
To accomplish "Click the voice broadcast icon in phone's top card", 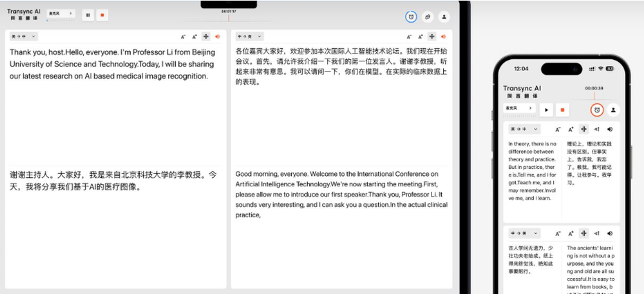I will click(x=597, y=130).
